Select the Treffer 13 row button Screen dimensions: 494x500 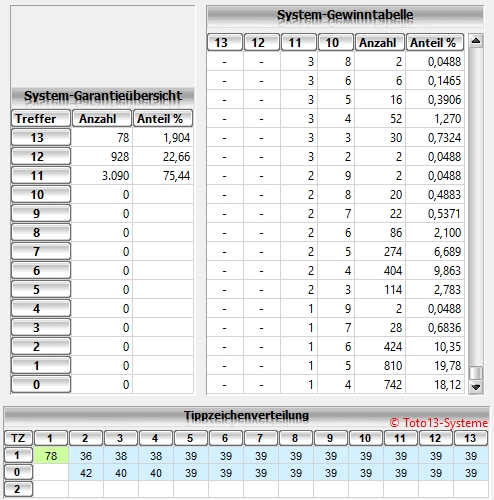[41, 137]
